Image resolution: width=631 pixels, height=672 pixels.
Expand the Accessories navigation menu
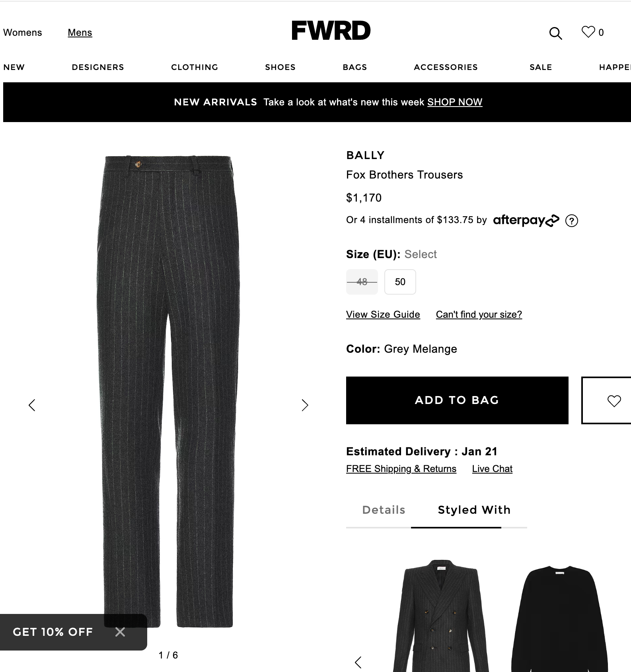(446, 67)
